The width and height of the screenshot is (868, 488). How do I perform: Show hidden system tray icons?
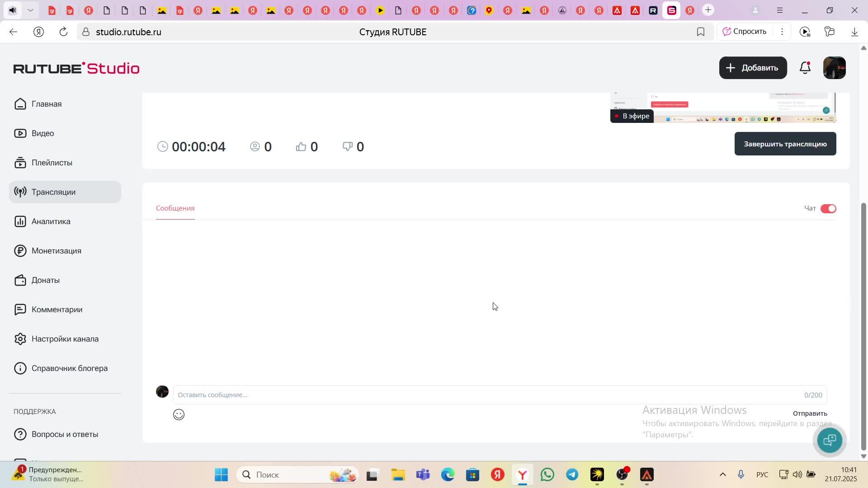722,474
